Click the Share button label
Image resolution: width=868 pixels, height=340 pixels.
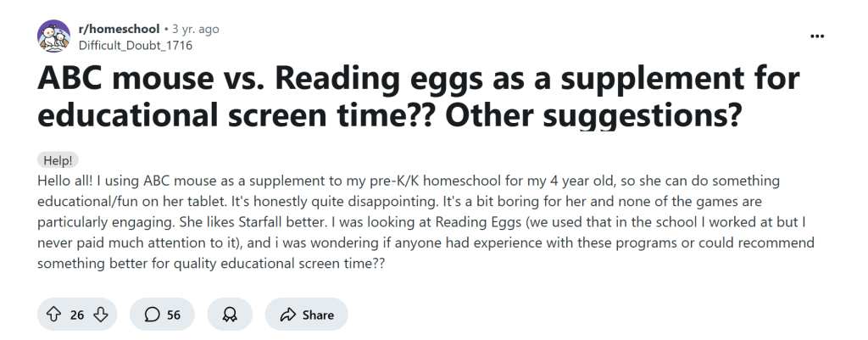318,315
